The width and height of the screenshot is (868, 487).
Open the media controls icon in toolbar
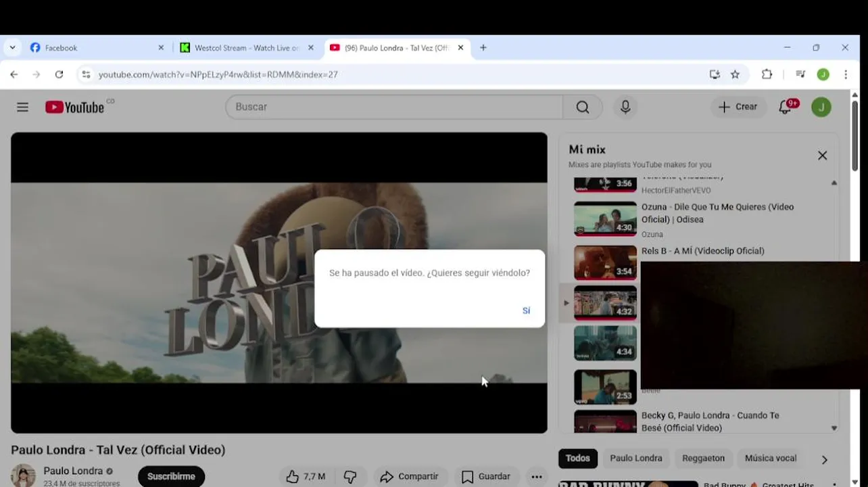pyautogui.click(x=800, y=74)
